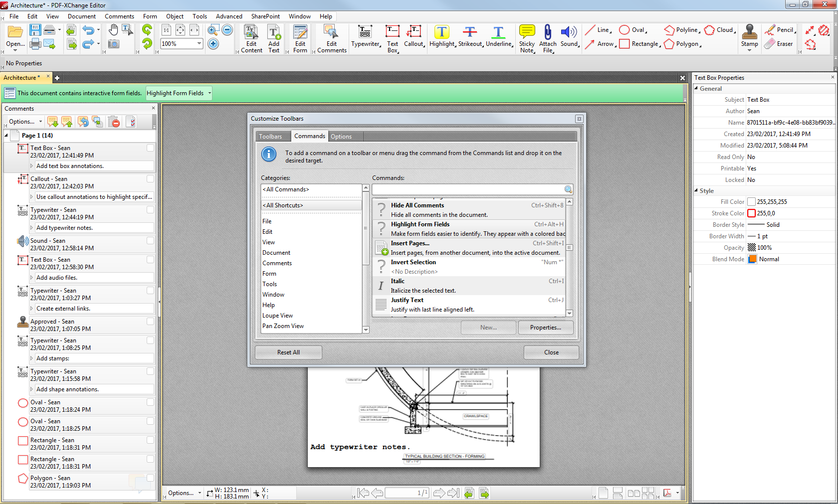Select the Callout tool
The width and height of the screenshot is (838, 504).
point(414,37)
